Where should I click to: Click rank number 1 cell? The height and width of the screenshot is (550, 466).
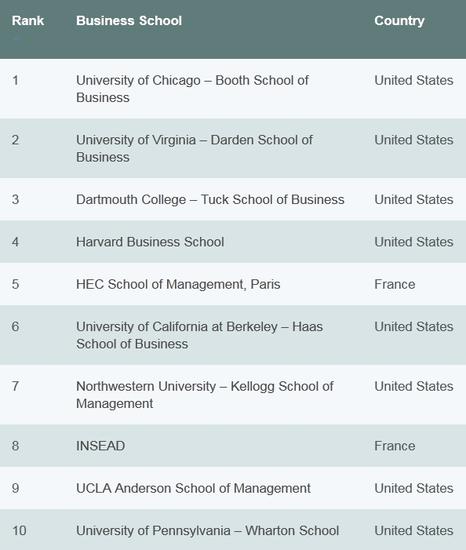tap(15, 80)
